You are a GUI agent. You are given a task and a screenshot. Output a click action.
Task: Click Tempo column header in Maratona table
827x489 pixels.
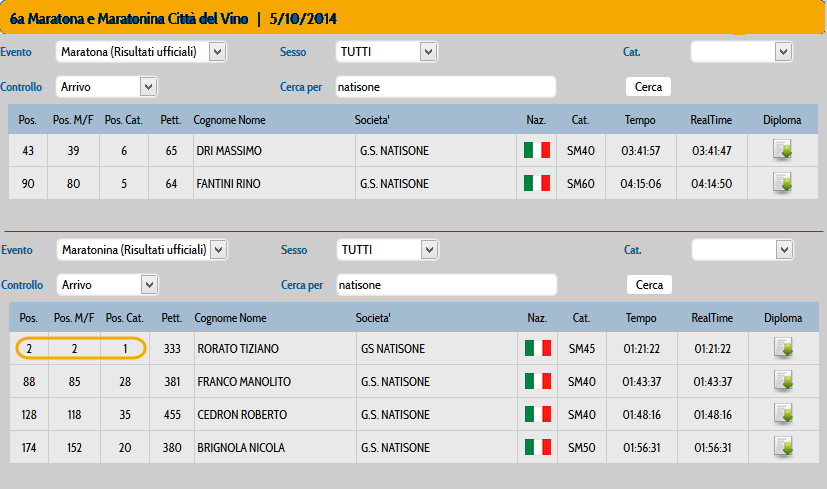click(640, 120)
